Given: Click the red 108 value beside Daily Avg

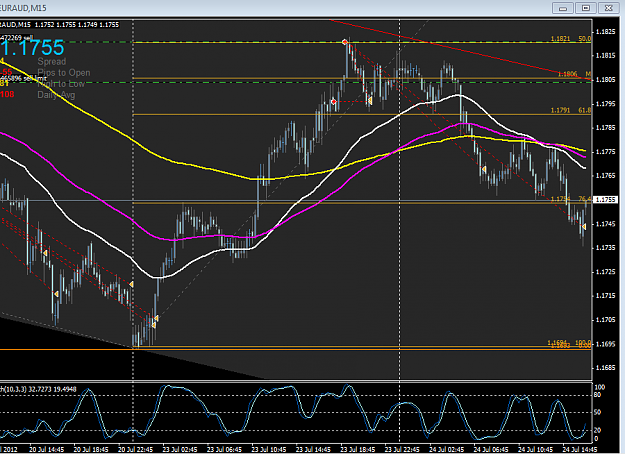Looking at the screenshot, I should point(7,94).
